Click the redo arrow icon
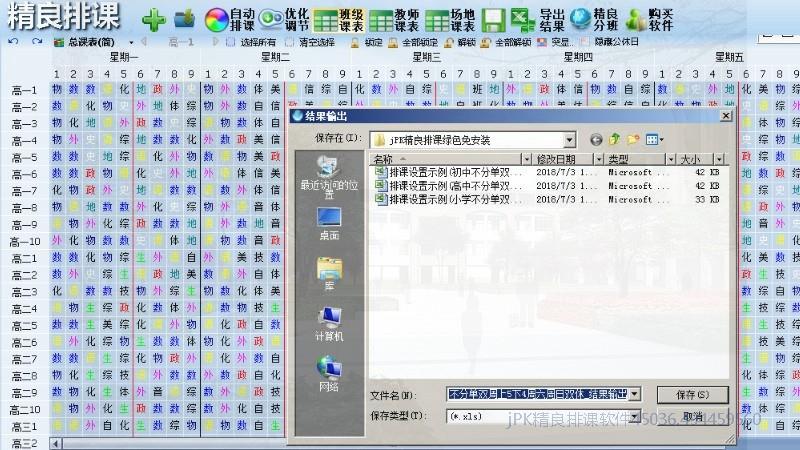This screenshot has width=800, height=450. click(x=36, y=42)
